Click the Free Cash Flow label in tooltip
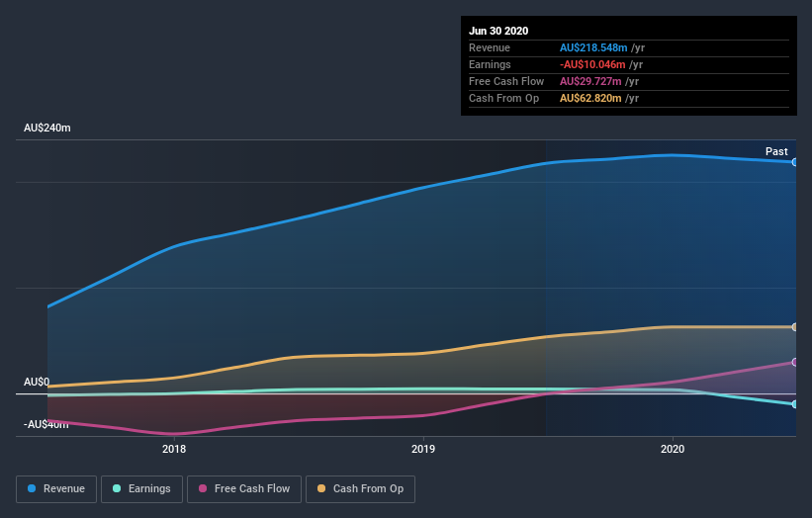The image size is (812, 518). coord(506,81)
